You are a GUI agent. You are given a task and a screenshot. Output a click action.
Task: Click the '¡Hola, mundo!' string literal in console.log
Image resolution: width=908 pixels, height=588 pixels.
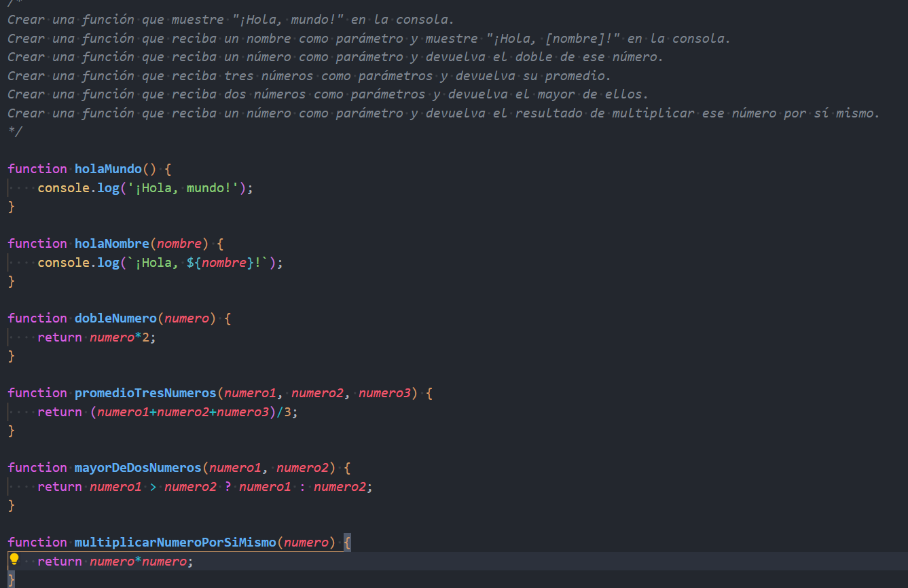coord(183,187)
